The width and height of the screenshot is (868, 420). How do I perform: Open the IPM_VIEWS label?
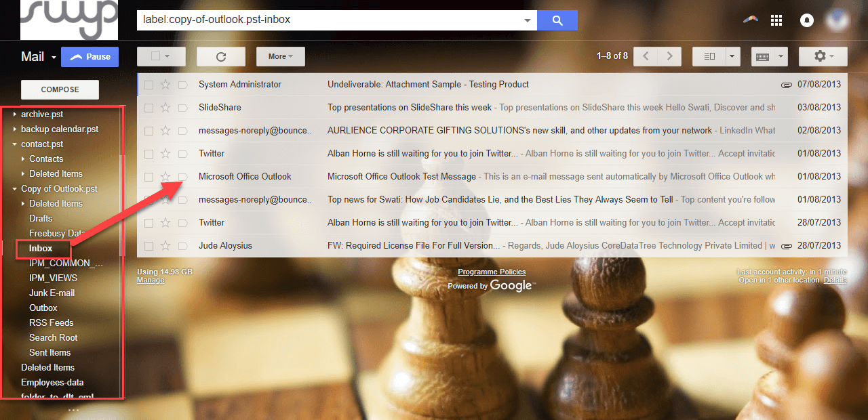point(54,278)
